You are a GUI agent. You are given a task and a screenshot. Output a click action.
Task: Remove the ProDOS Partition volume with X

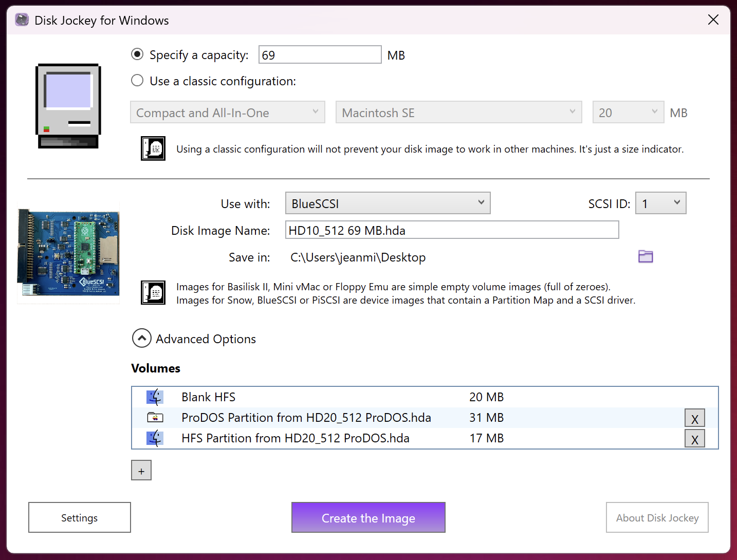click(x=694, y=419)
